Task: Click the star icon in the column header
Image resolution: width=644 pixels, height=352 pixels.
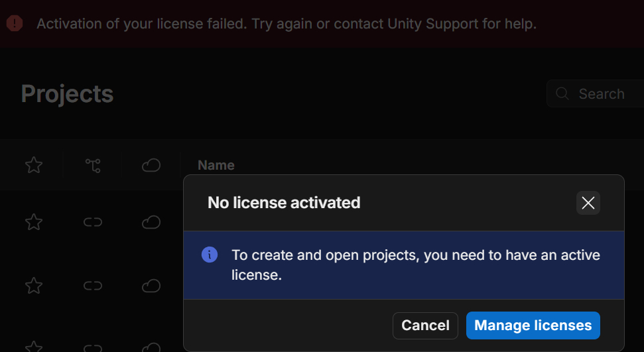Action: click(34, 165)
